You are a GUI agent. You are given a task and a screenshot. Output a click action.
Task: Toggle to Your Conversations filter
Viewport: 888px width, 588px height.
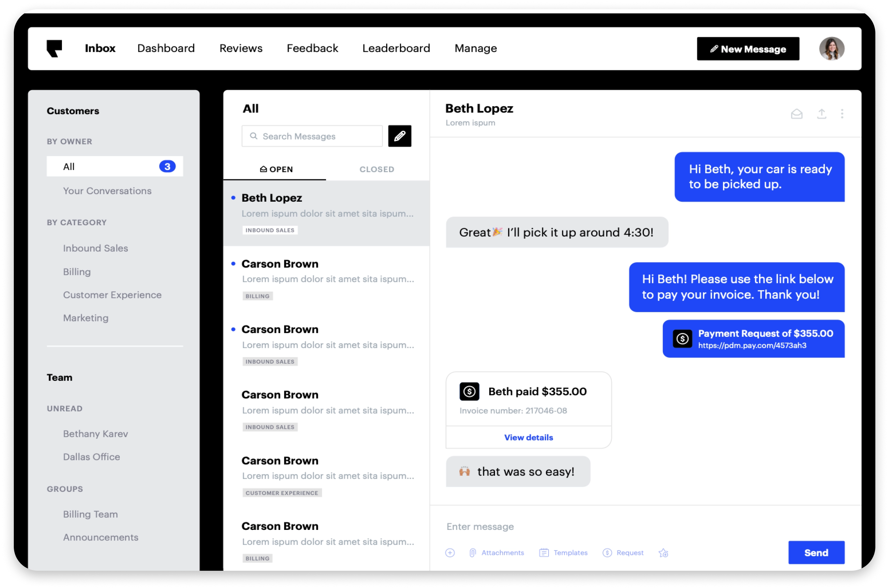click(x=107, y=191)
